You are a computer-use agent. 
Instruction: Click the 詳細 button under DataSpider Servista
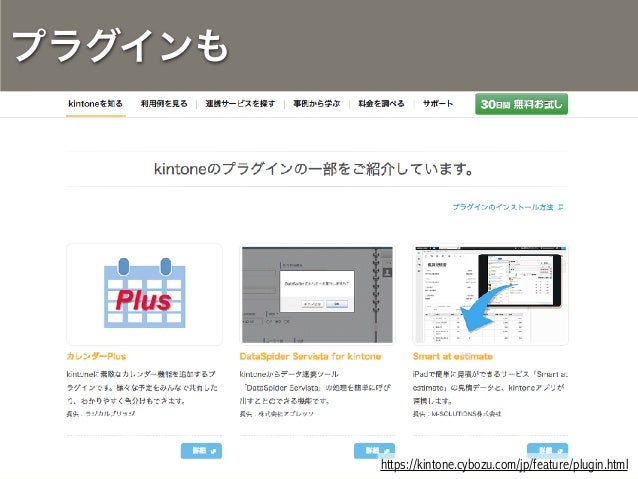pos(374,451)
